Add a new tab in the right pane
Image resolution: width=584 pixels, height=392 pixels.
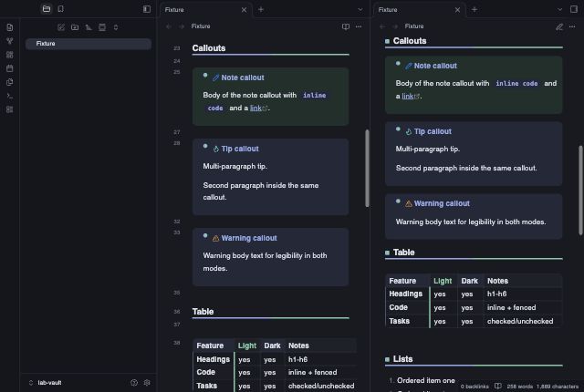tap(474, 9)
